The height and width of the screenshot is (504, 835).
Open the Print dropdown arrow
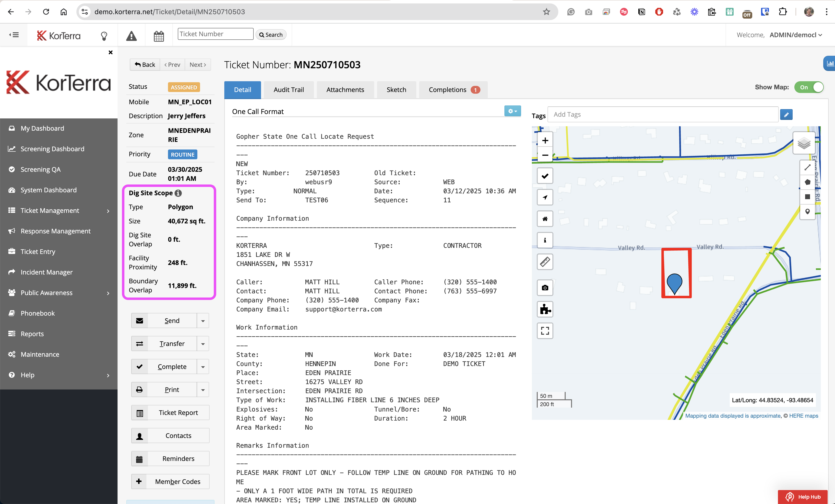point(203,390)
